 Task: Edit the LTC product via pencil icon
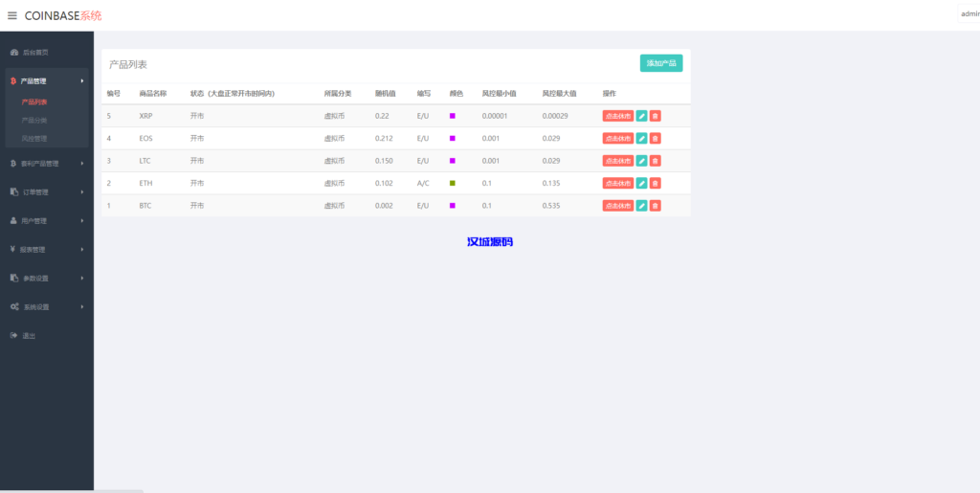pos(641,161)
